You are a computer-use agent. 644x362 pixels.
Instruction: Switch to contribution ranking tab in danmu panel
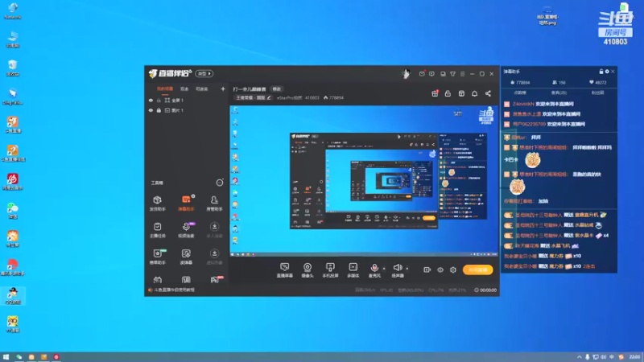pos(520,93)
